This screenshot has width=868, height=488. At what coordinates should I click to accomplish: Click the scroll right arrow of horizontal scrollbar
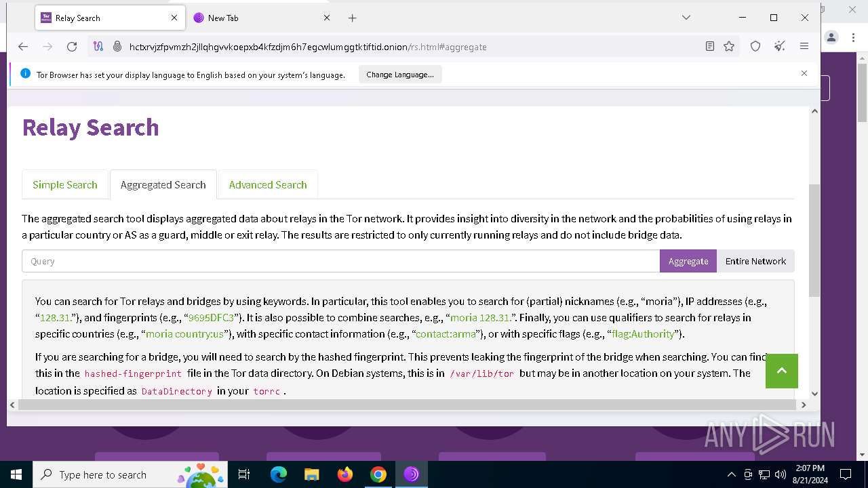coord(804,405)
